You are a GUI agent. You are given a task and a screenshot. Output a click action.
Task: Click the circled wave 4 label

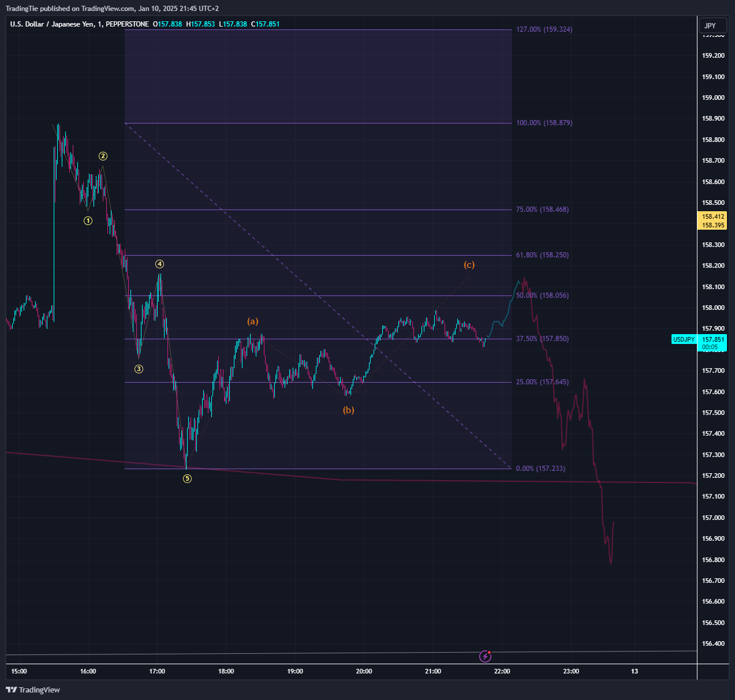159,264
